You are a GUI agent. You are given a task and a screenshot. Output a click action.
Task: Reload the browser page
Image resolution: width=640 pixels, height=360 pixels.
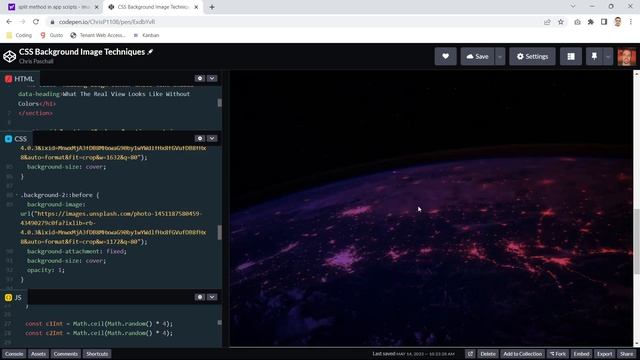(x=36, y=22)
